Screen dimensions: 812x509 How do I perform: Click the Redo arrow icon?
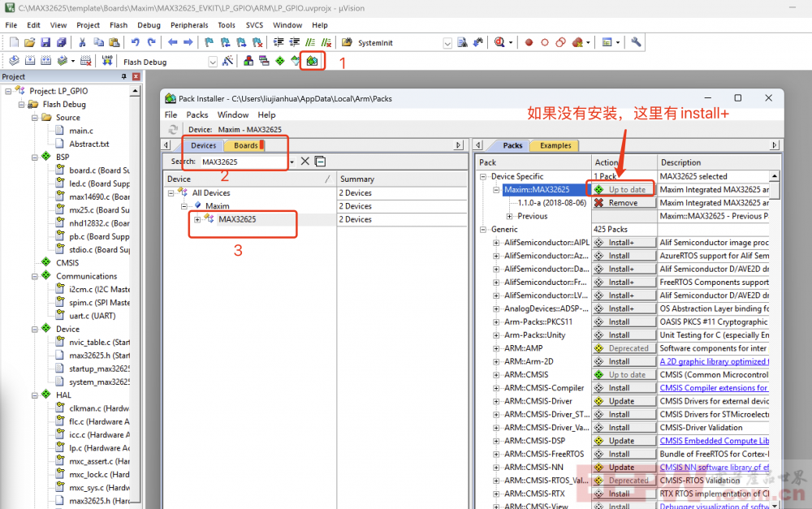[151, 42]
